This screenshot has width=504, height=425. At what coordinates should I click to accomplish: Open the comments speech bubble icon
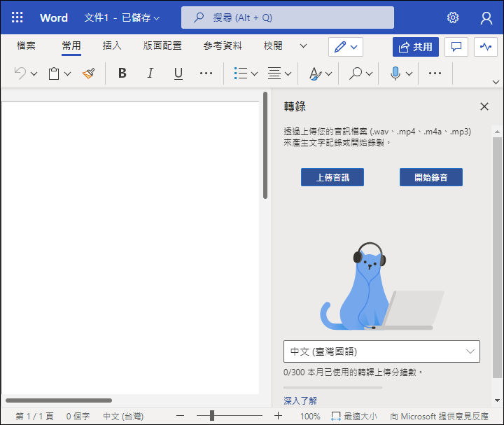click(456, 47)
